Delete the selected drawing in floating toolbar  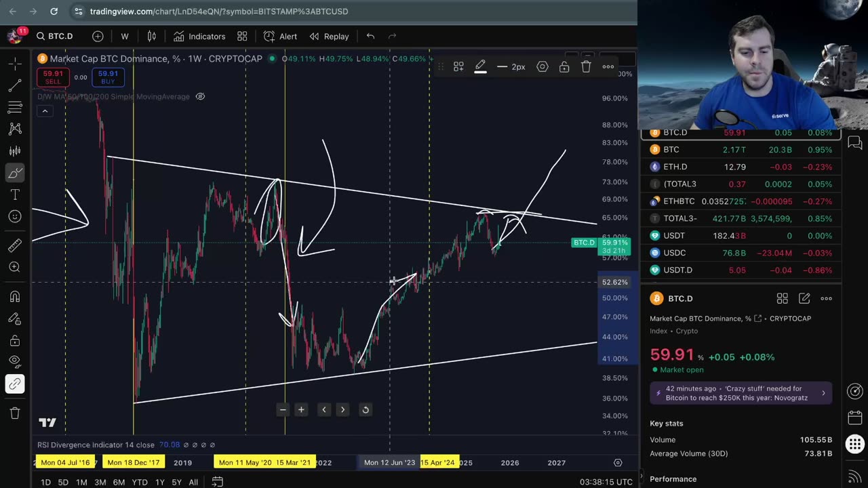click(586, 66)
